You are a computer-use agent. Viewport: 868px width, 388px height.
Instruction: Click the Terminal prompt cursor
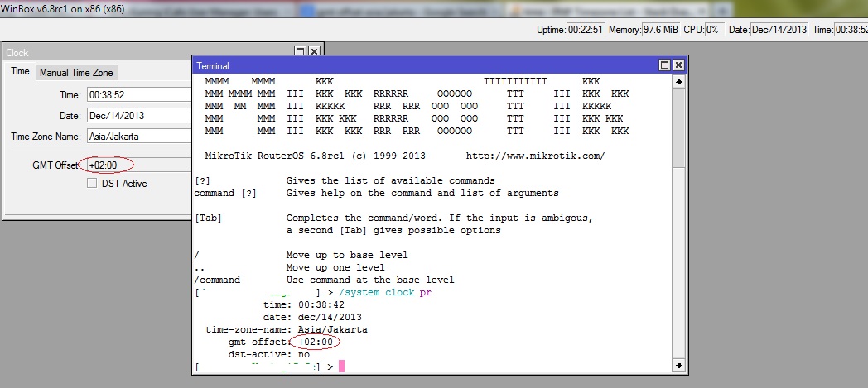(x=341, y=366)
